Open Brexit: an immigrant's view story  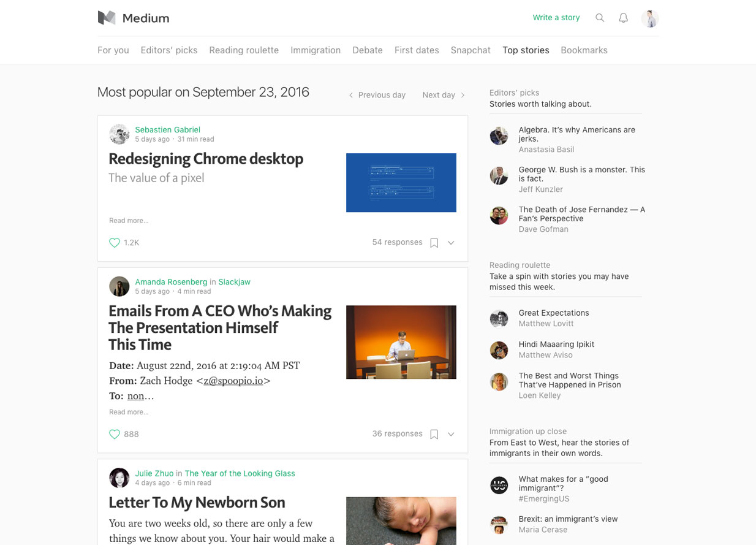(569, 519)
